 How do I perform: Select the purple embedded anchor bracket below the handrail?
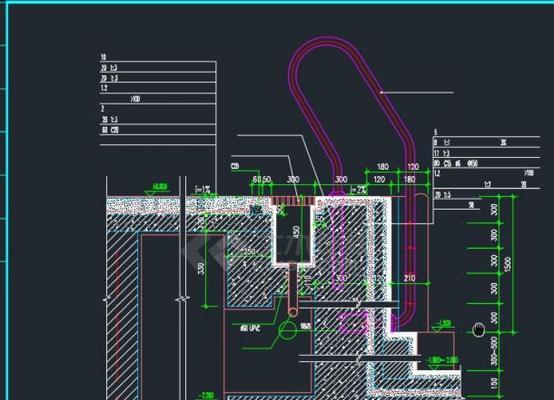[352, 323]
